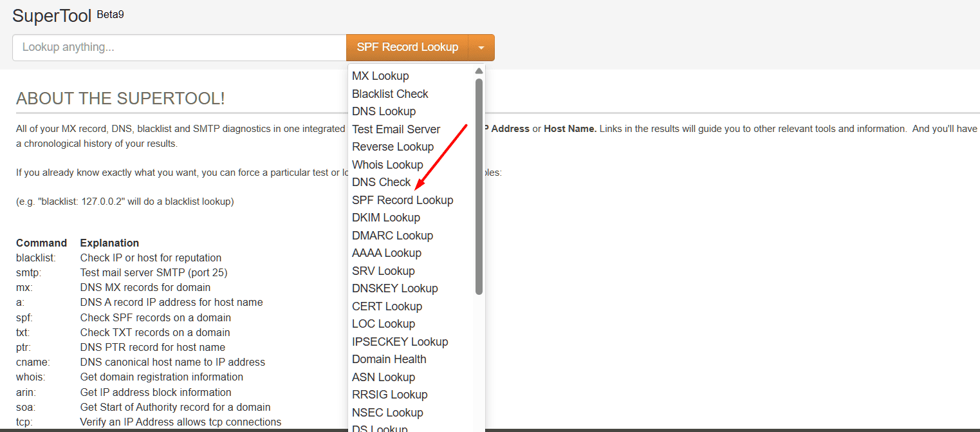Choose NSEC Lookup in dropdown
The image size is (980, 432).
387,413
